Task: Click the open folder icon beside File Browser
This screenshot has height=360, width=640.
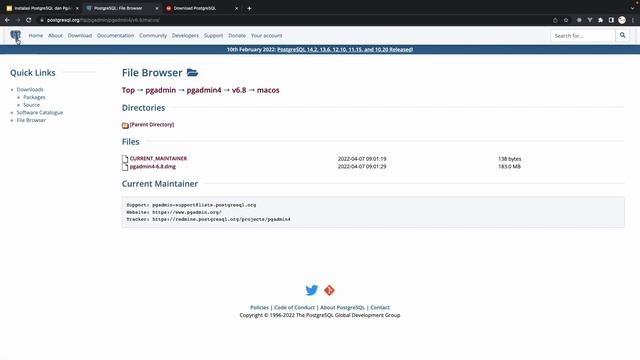Action: tap(192, 73)
